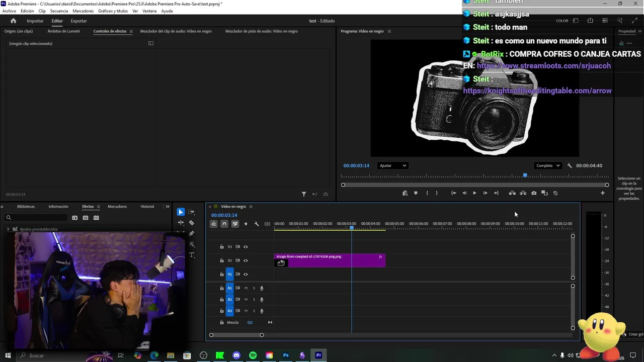Toggle visibility of track V3

[x=246, y=247]
